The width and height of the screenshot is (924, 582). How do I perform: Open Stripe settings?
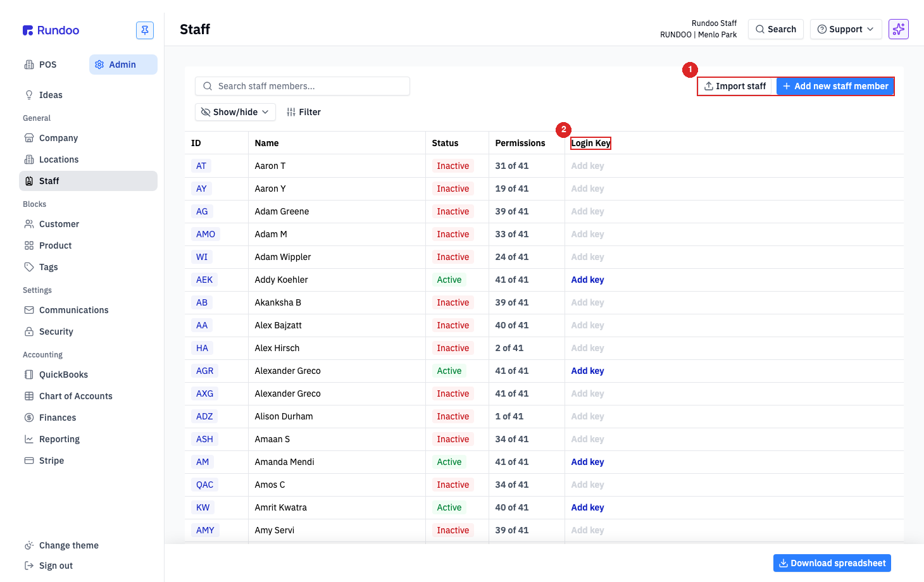click(51, 461)
